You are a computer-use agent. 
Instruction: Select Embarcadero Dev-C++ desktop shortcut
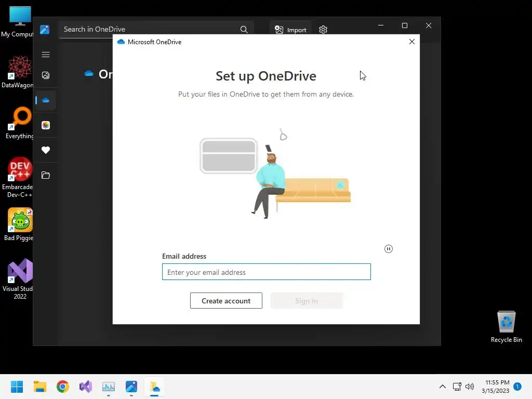coord(19,178)
